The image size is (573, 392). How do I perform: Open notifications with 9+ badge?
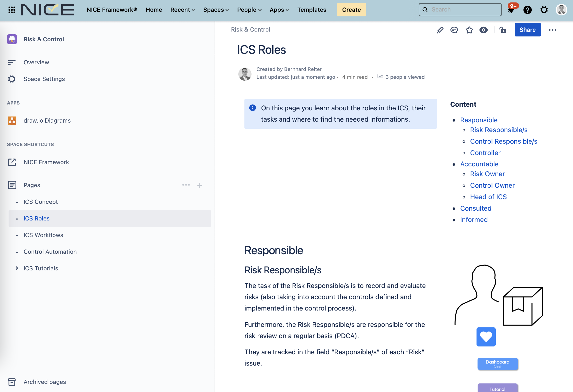[511, 10]
